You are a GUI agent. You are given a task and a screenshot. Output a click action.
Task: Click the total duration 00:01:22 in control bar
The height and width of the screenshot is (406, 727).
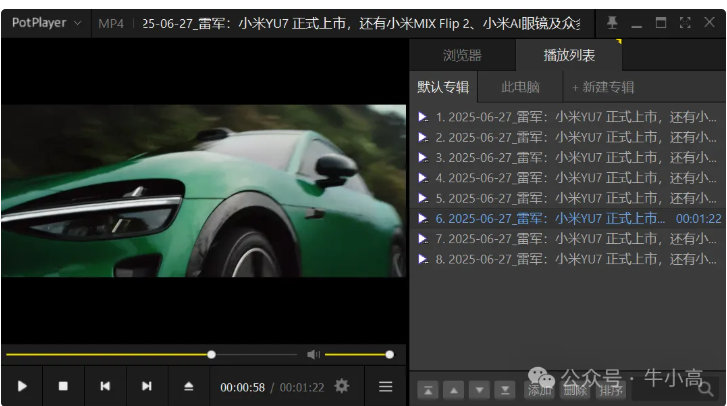coord(302,387)
